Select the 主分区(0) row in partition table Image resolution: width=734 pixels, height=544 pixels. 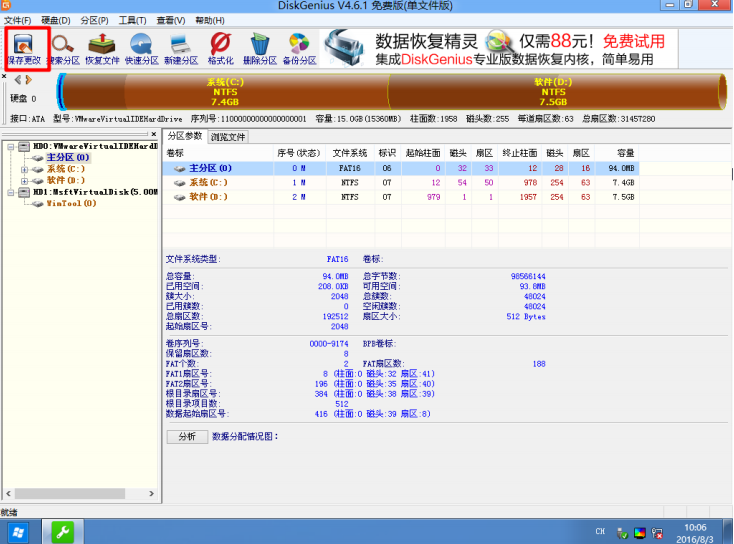(400, 168)
